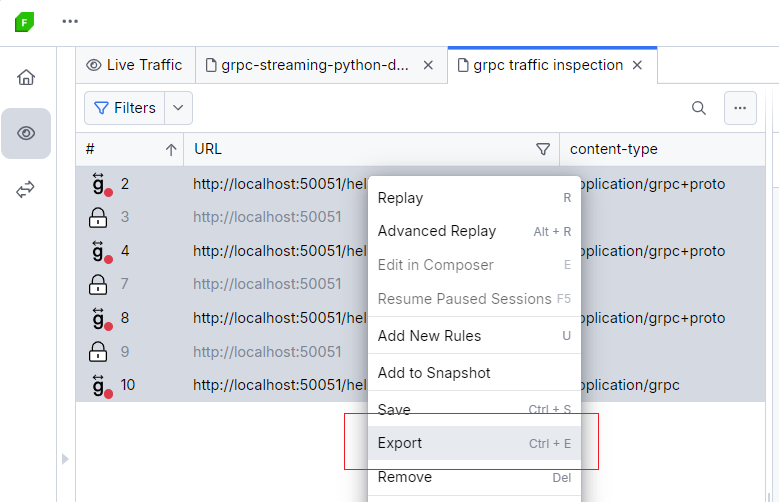Click the lock icon on row 7

pos(98,284)
